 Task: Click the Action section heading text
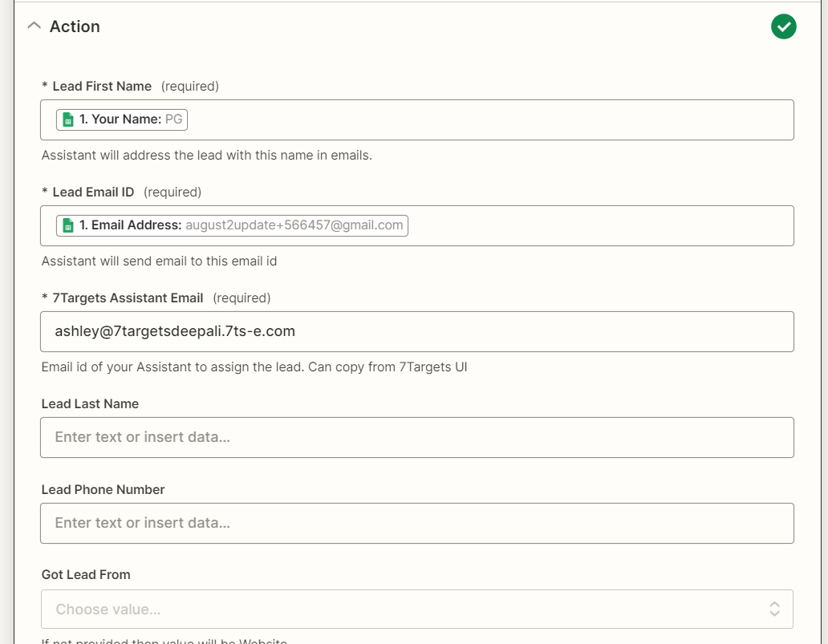click(75, 26)
